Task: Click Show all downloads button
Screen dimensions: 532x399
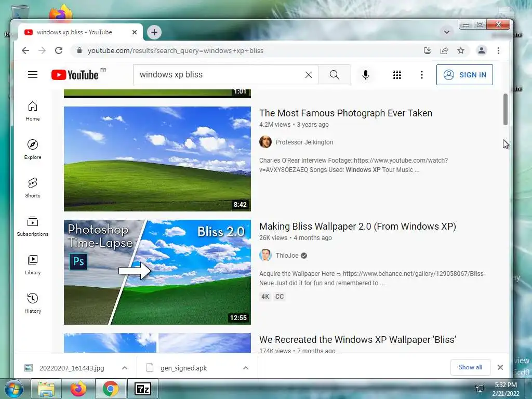Action: [x=470, y=367]
